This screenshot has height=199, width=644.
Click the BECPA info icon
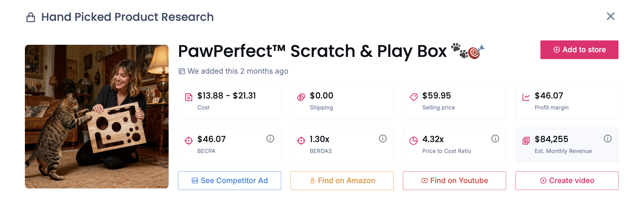[270, 139]
